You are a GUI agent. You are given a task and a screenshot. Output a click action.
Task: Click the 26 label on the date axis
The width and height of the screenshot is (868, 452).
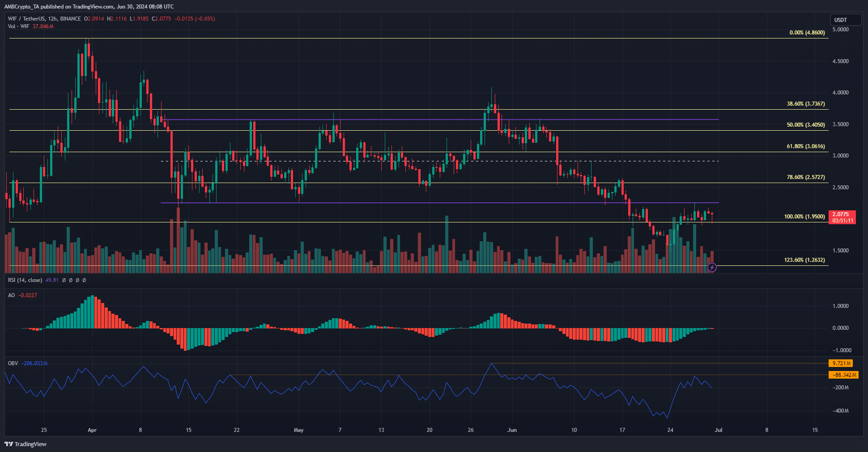click(x=471, y=430)
